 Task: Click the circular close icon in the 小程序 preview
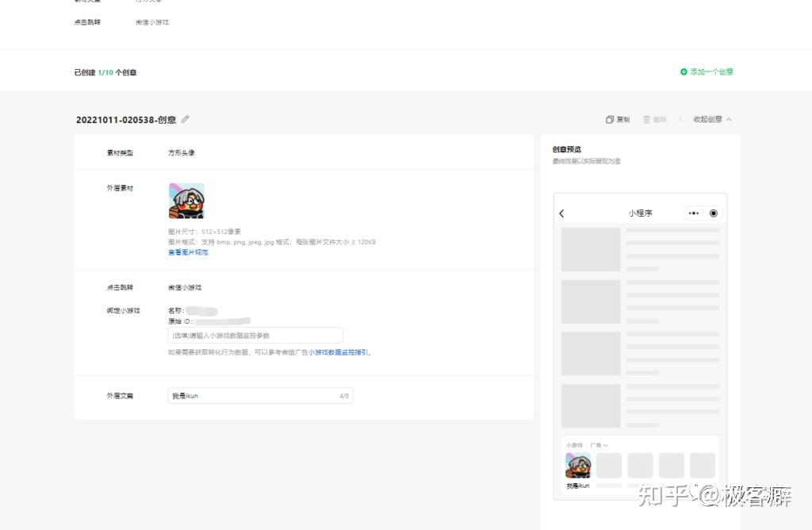tap(714, 213)
